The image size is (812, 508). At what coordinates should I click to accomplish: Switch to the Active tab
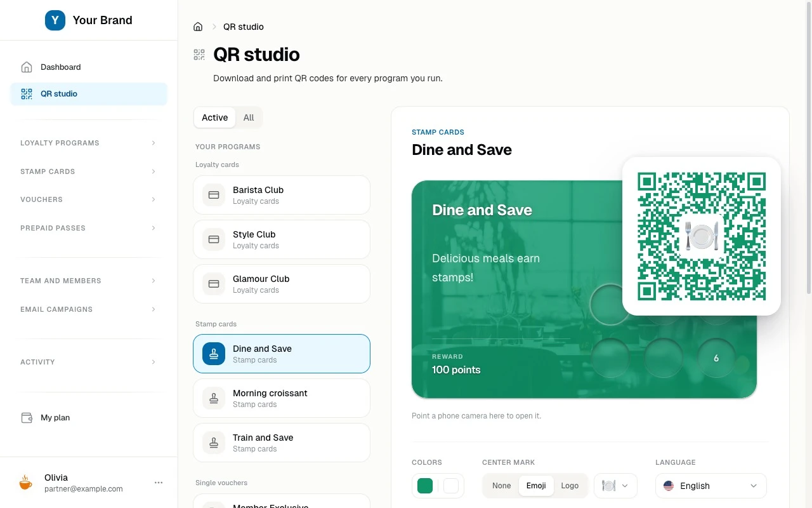pos(214,117)
